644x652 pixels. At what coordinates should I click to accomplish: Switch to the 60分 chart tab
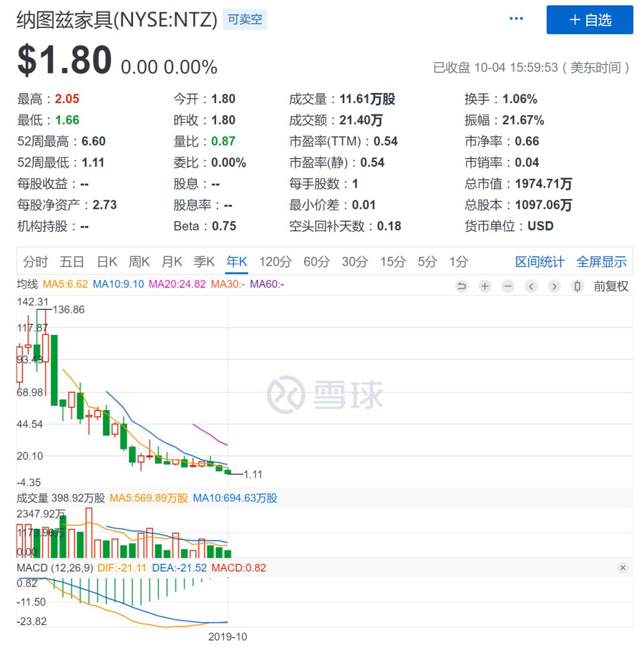[x=316, y=262]
